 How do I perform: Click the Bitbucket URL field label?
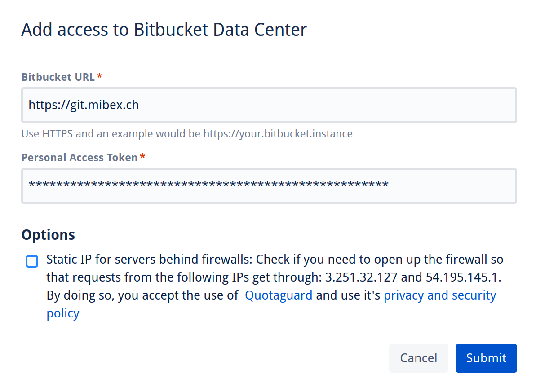pos(58,77)
